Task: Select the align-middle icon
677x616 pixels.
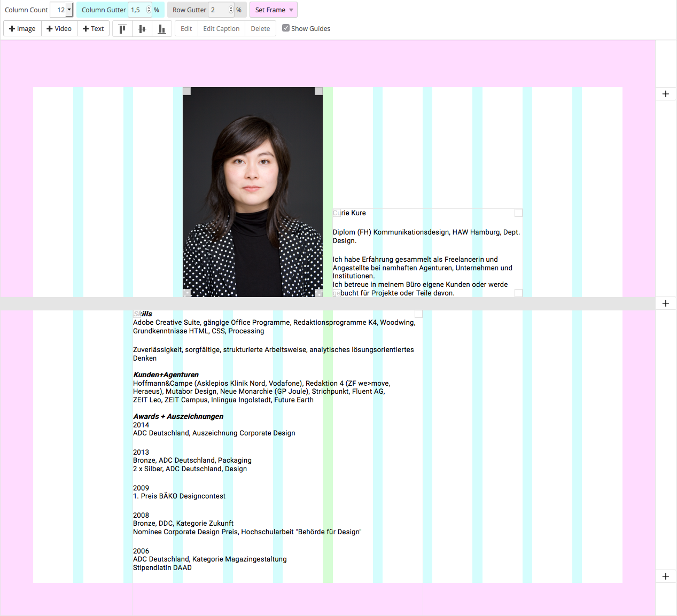Action: [x=142, y=28]
